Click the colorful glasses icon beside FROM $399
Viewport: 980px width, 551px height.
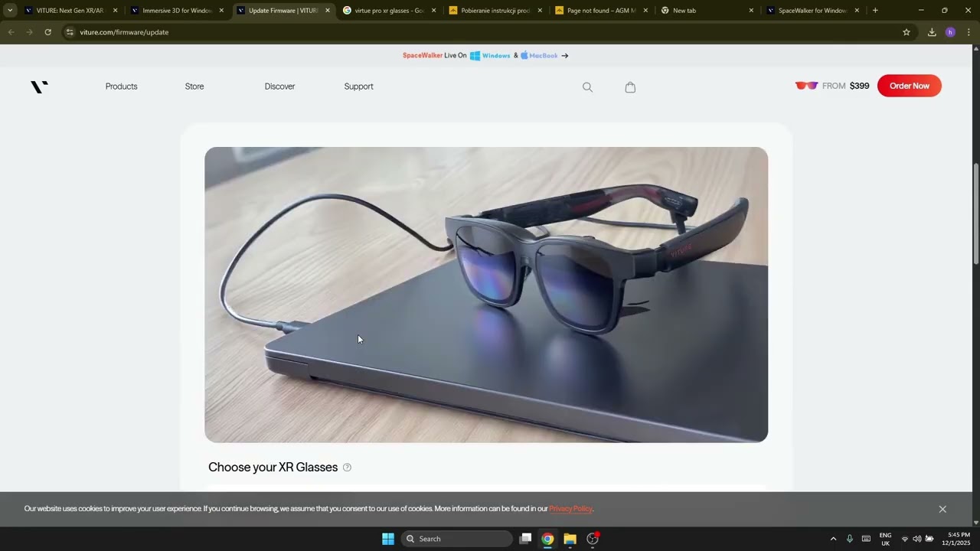click(x=806, y=86)
